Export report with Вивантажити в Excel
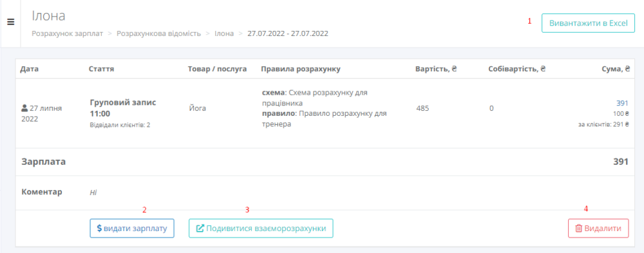 [x=589, y=23]
